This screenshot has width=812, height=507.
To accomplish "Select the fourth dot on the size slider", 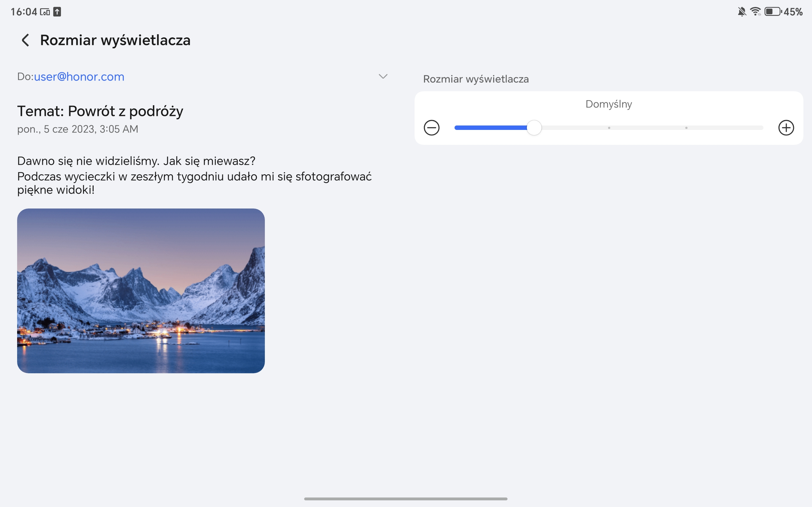I will click(686, 128).
